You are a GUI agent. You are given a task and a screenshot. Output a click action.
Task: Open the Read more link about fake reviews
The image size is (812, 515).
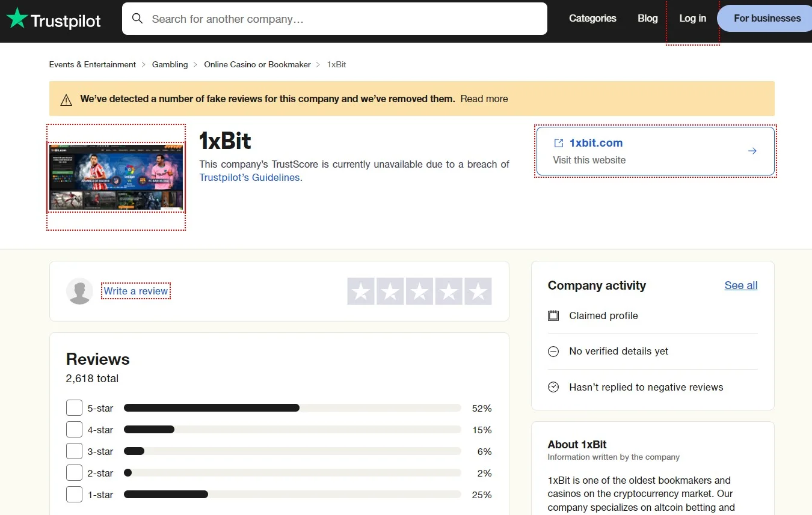click(x=484, y=99)
